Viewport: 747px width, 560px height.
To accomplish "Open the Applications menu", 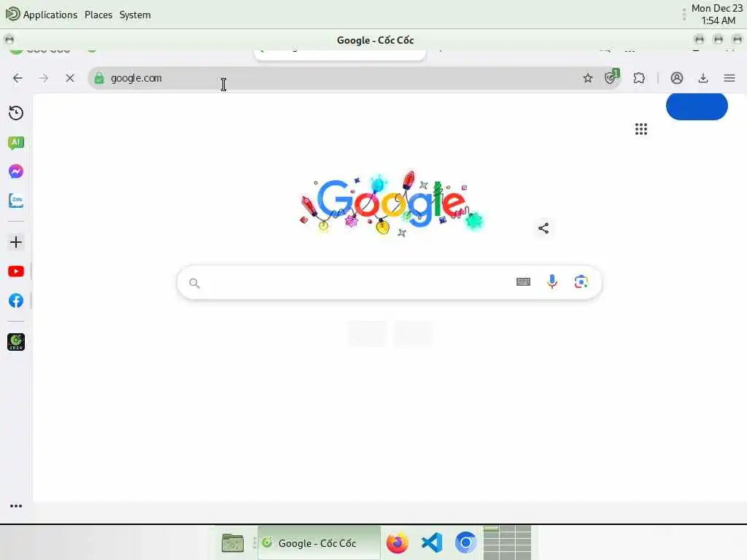I will click(x=42, y=15).
